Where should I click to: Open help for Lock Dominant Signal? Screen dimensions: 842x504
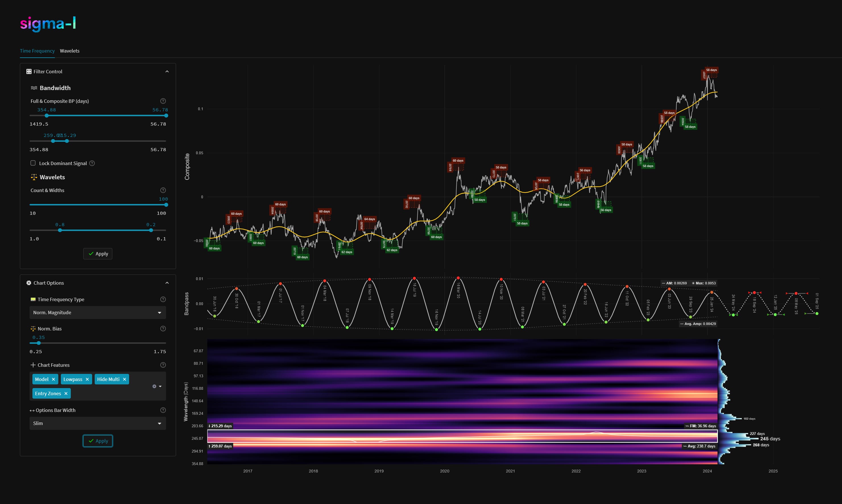point(92,163)
